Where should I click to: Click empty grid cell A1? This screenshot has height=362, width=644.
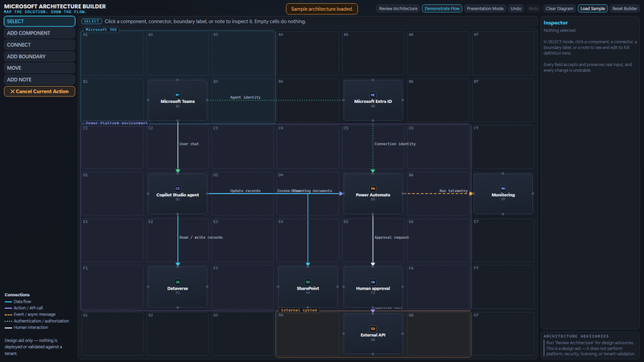pyautogui.click(x=112, y=53)
